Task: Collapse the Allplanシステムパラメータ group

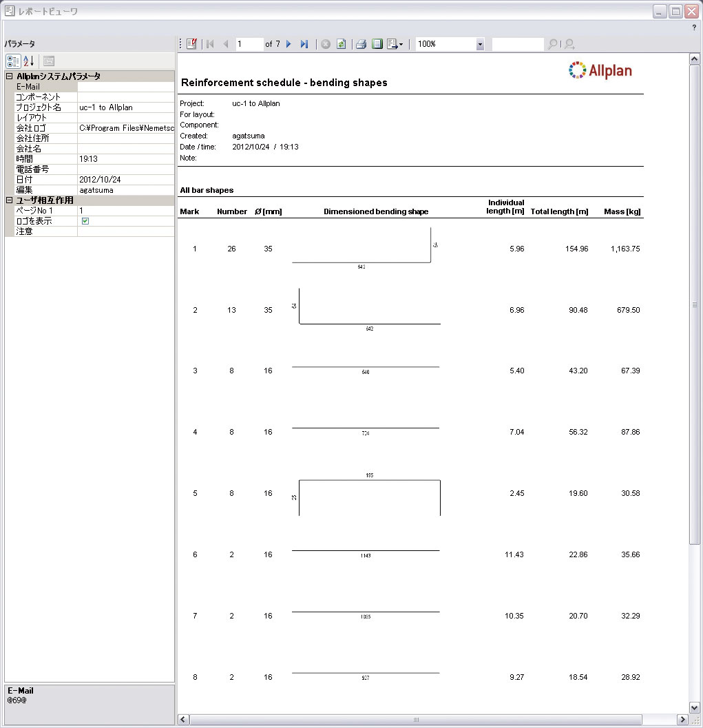Action: [x=9, y=76]
